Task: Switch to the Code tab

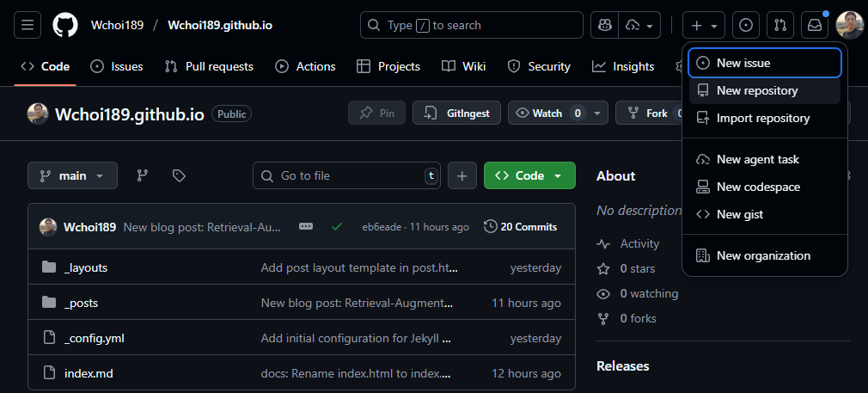Action: [x=46, y=66]
